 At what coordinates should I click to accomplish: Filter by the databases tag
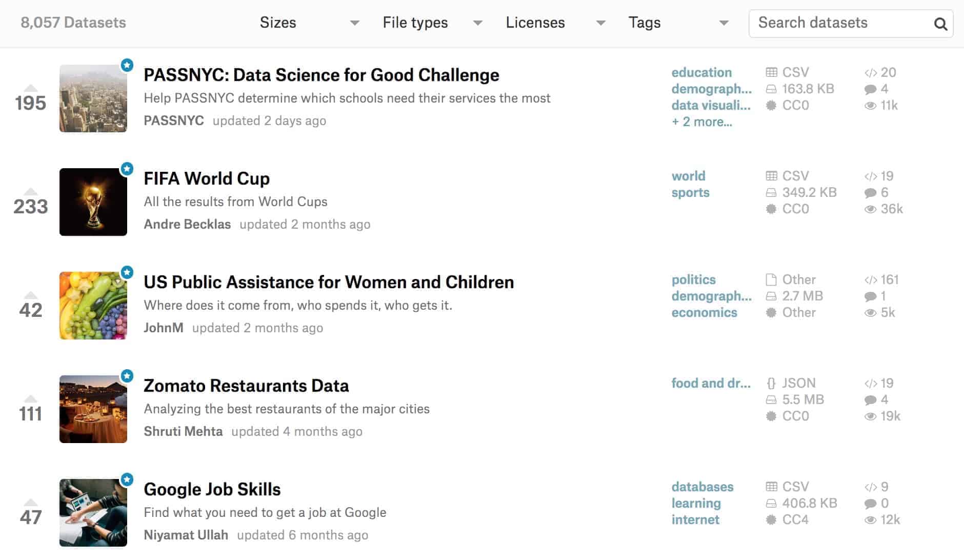coord(702,487)
